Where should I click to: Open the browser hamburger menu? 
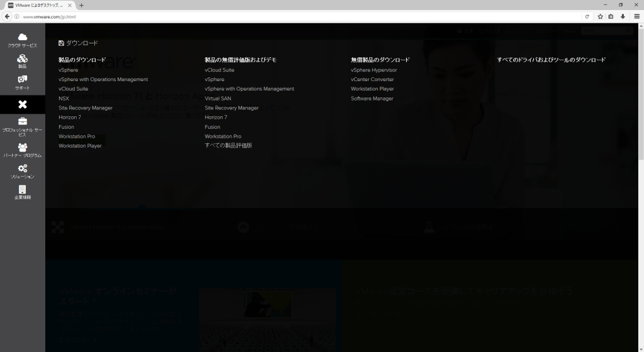coord(636,16)
